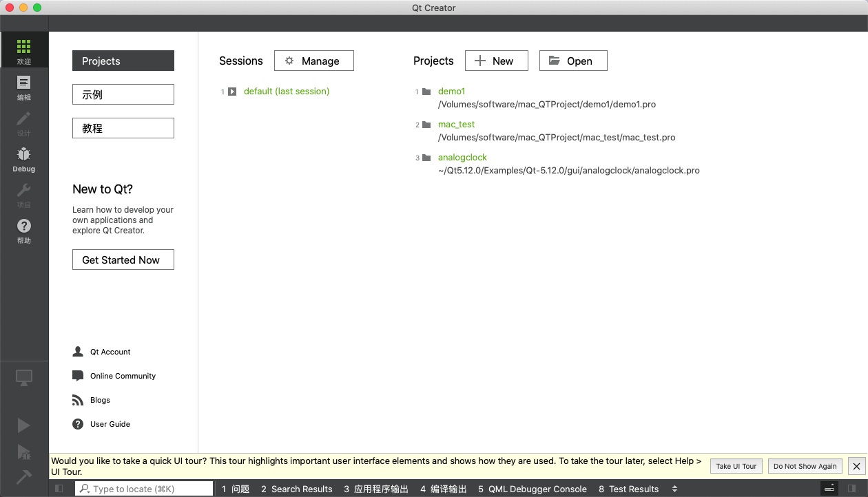Click the mac_test project folder icon
868x497 pixels.
coord(426,125)
